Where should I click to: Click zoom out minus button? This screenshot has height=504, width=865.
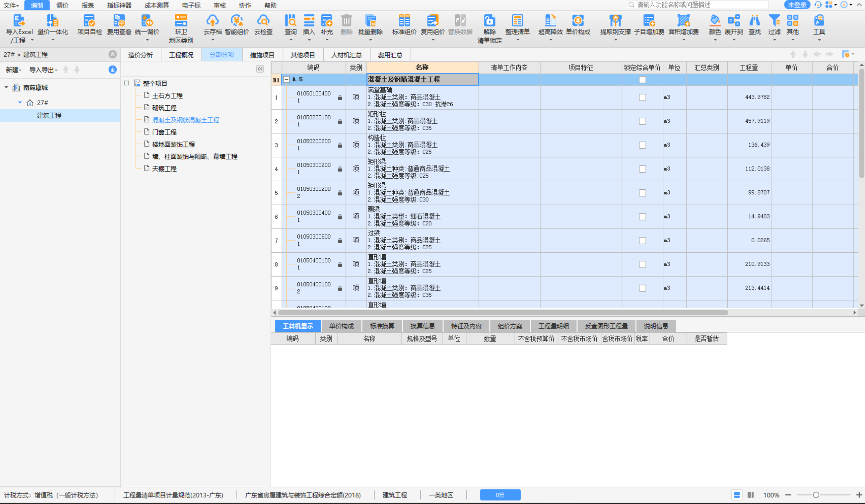coord(788,495)
